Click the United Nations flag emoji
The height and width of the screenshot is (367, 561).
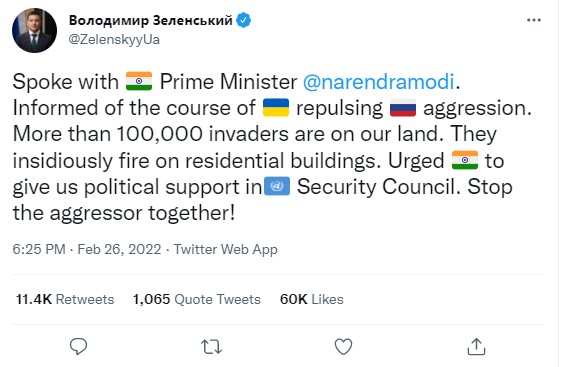coord(277,186)
